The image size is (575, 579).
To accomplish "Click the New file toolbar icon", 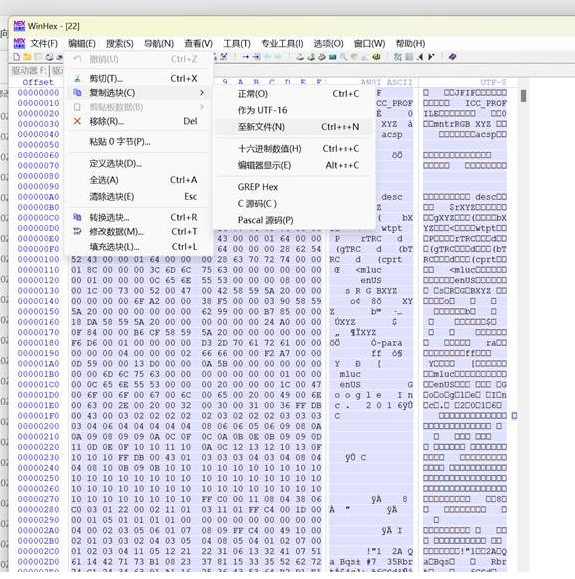I will pyautogui.click(x=17, y=56).
